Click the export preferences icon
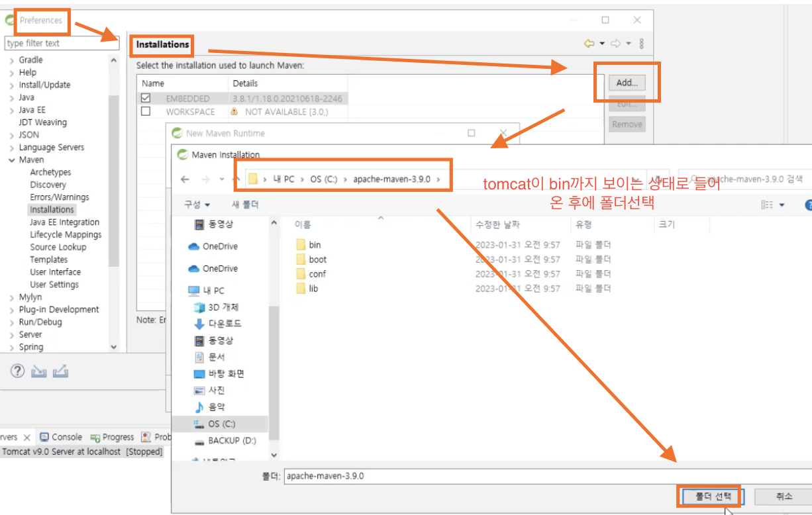 [60, 371]
